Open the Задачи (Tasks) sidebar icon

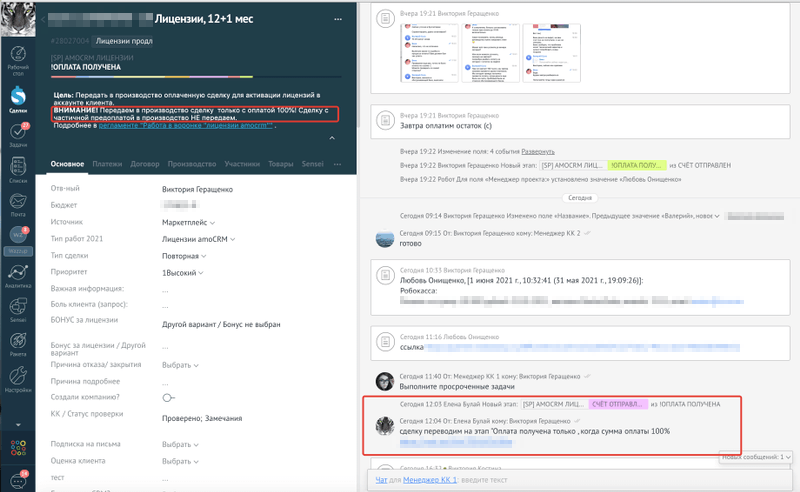17,136
